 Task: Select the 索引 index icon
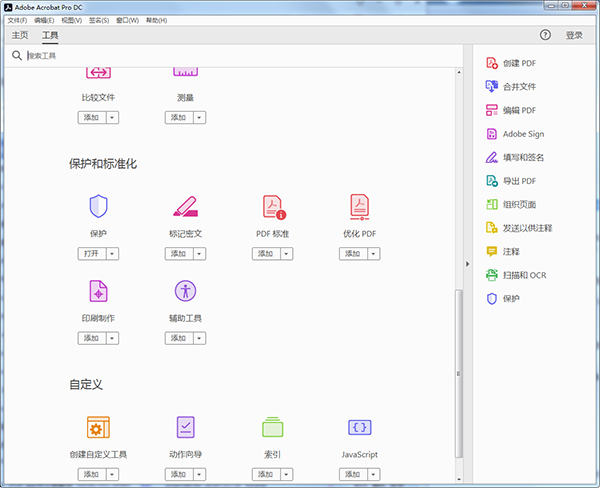tap(272, 427)
